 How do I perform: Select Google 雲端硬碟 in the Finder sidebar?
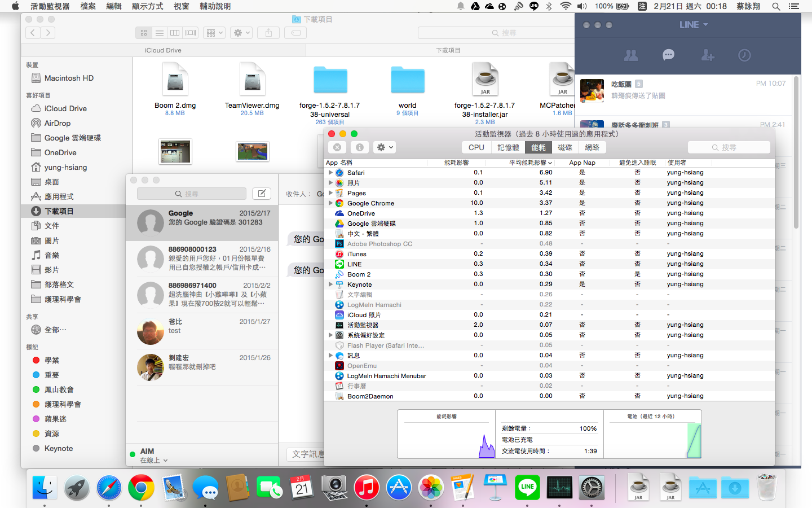tap(72, 138)
